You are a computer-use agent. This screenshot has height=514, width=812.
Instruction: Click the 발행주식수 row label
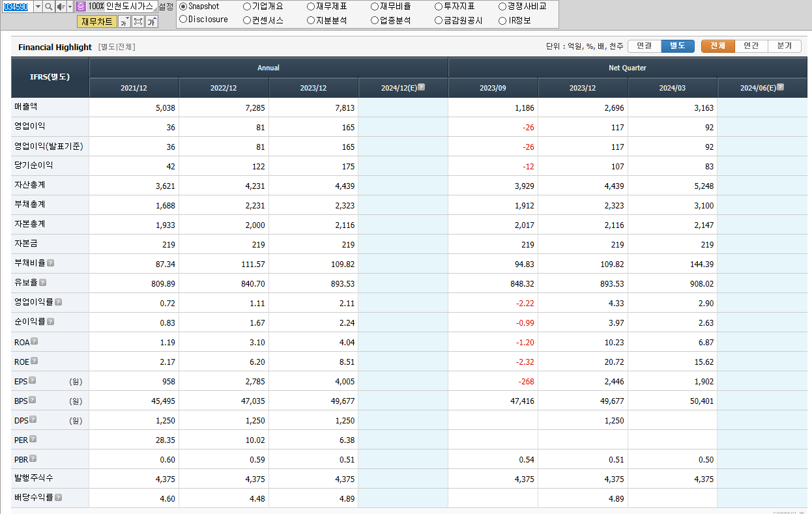(34, 478)
